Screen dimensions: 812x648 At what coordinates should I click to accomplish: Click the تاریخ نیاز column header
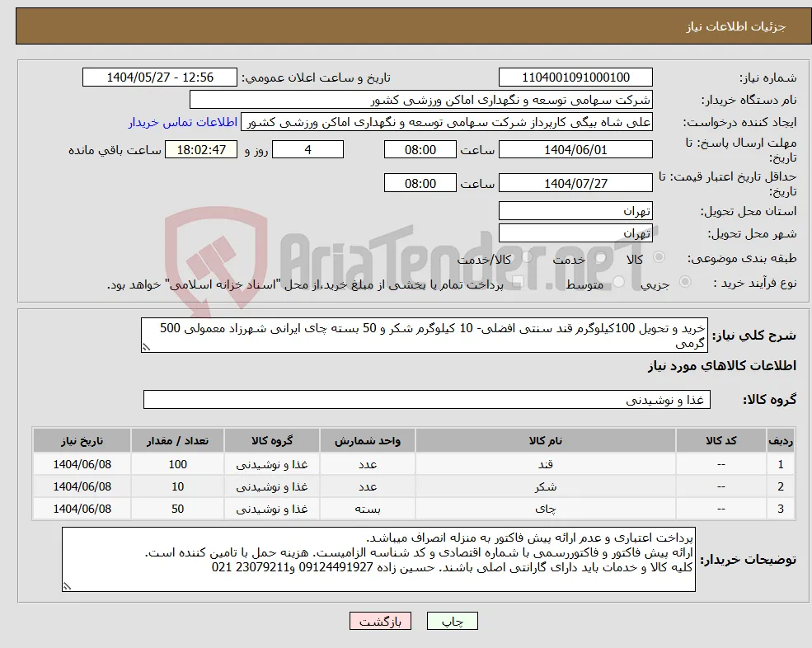point(82,441)
